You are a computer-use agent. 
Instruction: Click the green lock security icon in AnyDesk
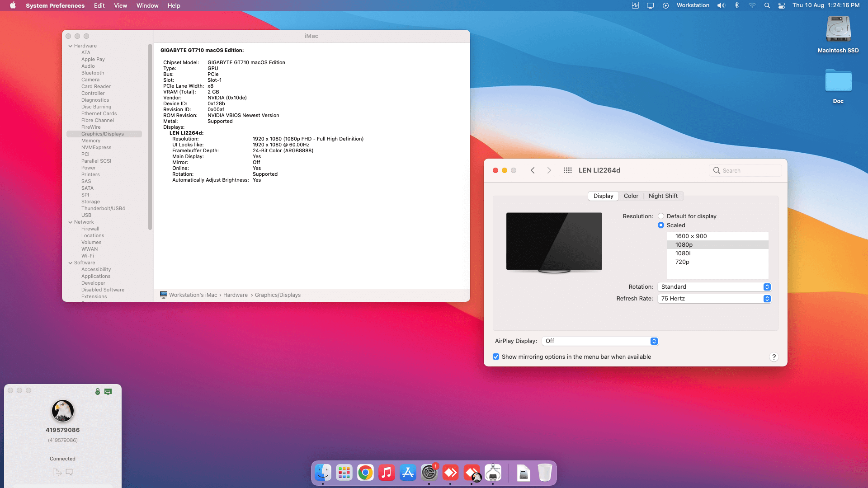coord(98,391)
